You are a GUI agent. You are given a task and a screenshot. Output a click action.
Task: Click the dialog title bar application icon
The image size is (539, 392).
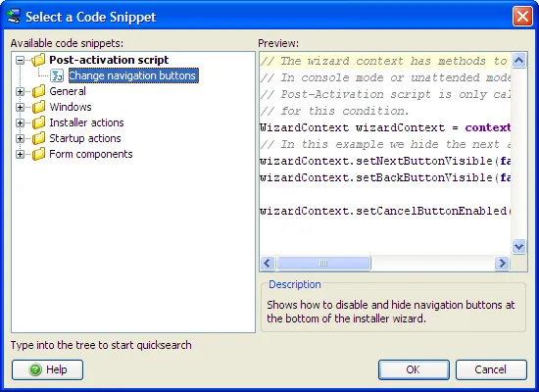pyautogui.click(x=14, y=16)
